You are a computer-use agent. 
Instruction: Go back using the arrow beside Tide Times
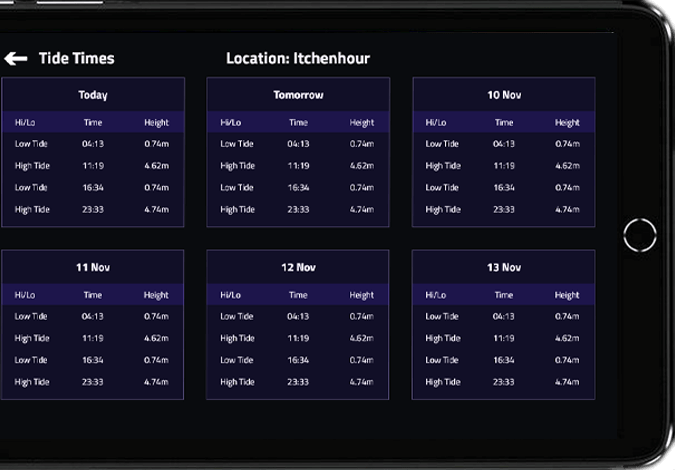point(16,59)
